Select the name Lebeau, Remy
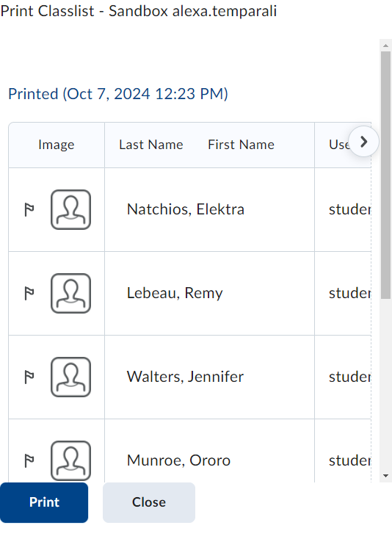 click(175, 293)
